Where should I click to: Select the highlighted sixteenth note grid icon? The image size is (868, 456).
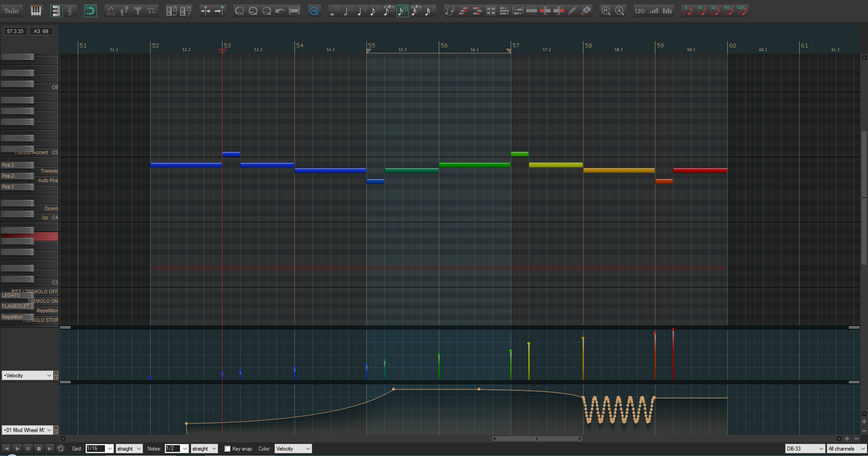click(402, 10)
